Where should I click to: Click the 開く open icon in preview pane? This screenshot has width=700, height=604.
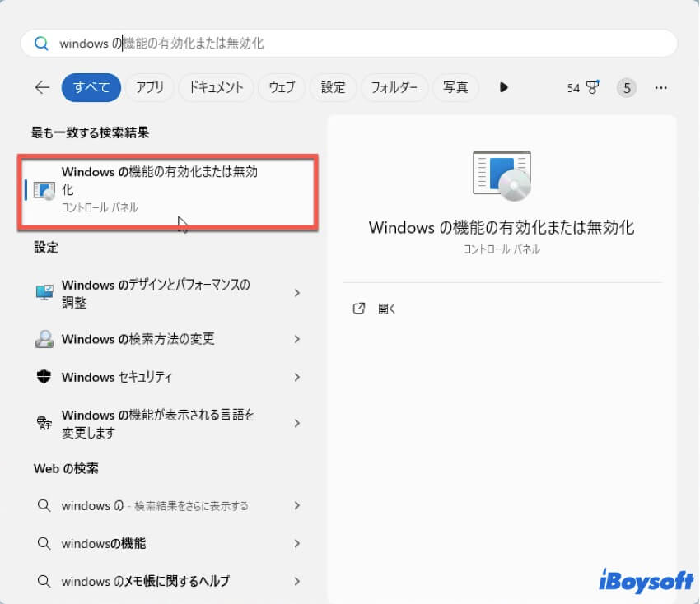pyautogui.click(x=359, y=309)
